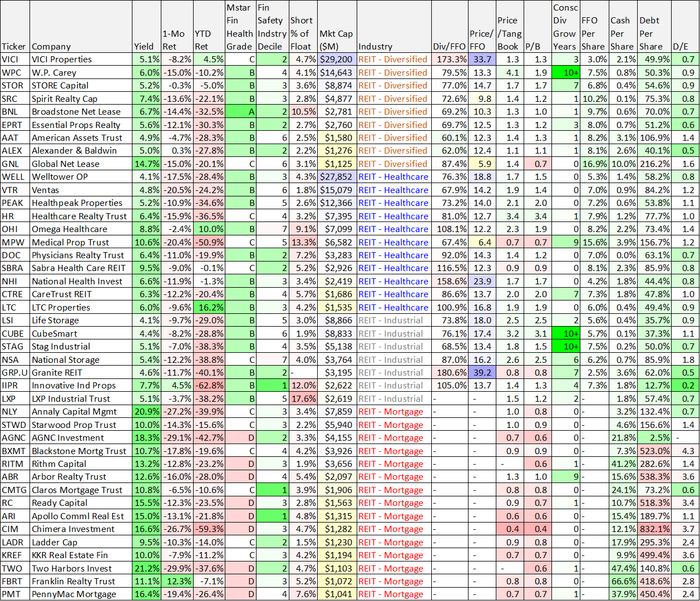The height and width of the screenshot is (601, 700).
Task: Click the Industry column header
Action: tap(394, 26)
